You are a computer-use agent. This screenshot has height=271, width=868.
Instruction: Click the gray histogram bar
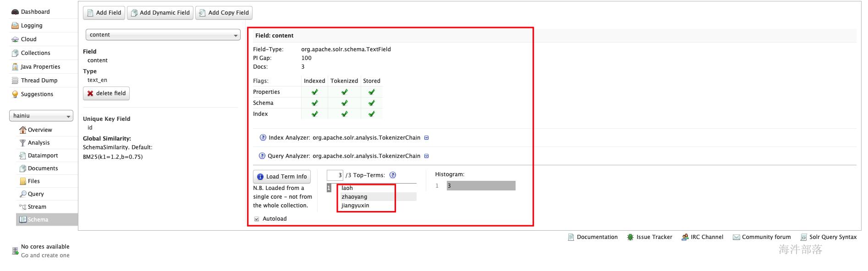tap(481, 185)
